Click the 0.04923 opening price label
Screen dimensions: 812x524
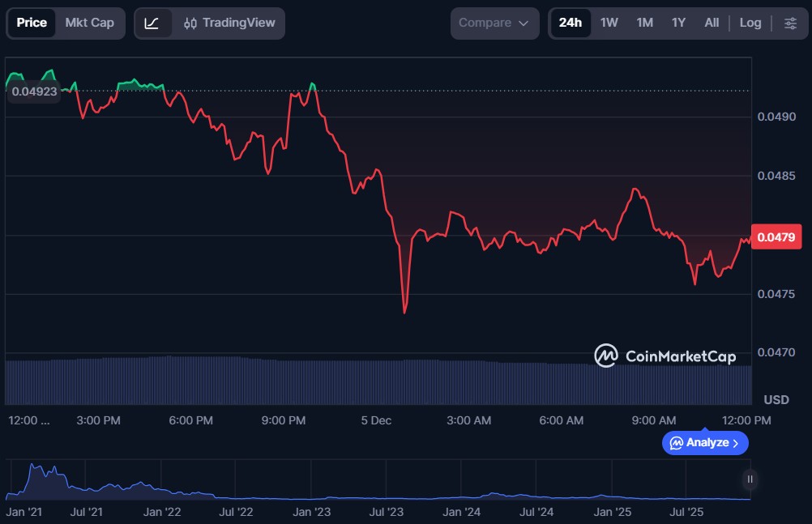pos(35,92)
